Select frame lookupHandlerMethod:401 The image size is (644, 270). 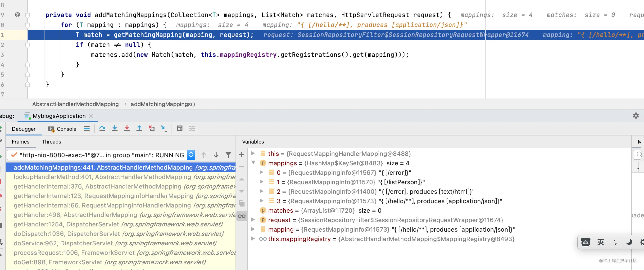(121, 177)
